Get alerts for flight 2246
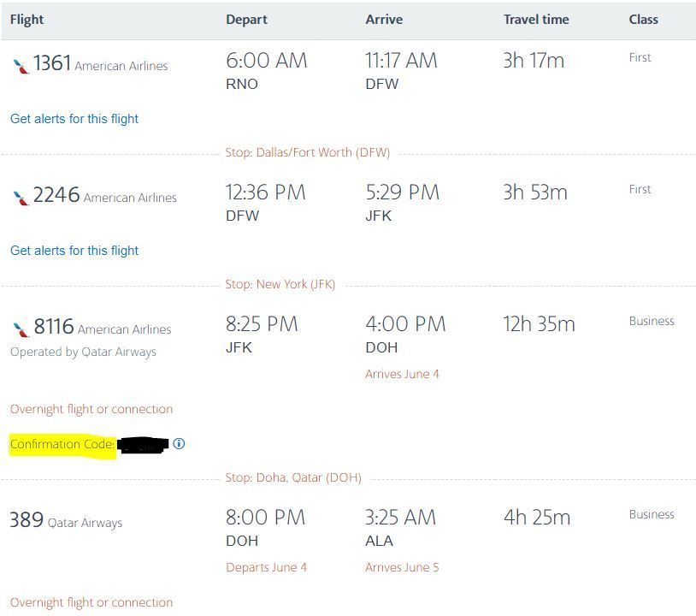The height and width of the screenshot is (616, 696). (x=74, y=251)
